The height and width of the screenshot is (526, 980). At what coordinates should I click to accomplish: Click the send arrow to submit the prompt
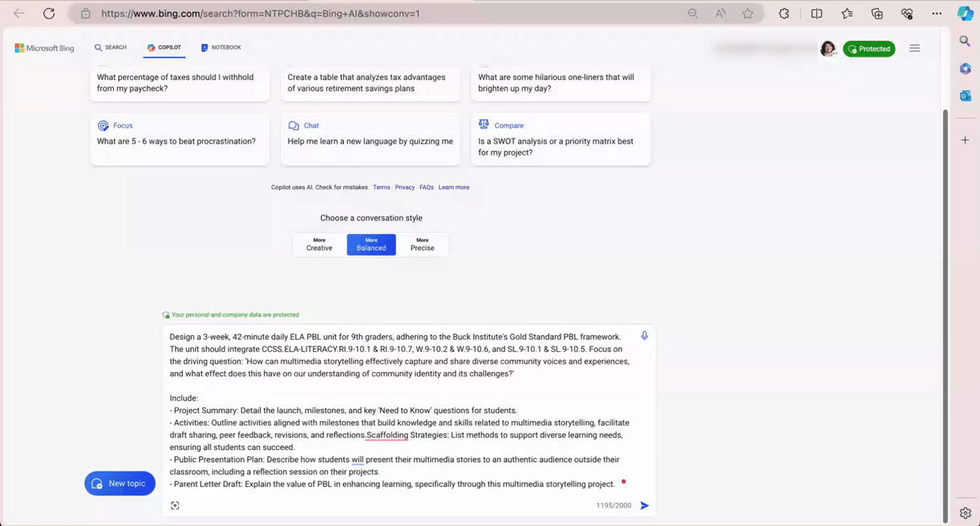pyautogui.click(x=644, y=505)
